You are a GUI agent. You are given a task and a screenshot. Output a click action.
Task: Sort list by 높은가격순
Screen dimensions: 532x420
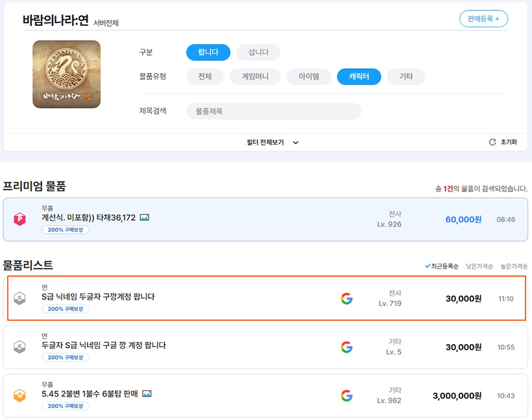(x=514, y=266)
